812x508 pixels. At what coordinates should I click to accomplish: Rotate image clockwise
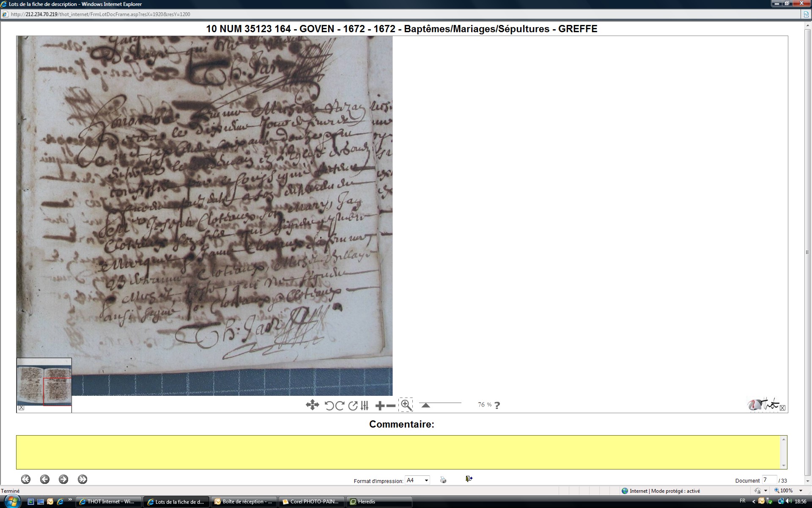(340, 406)
